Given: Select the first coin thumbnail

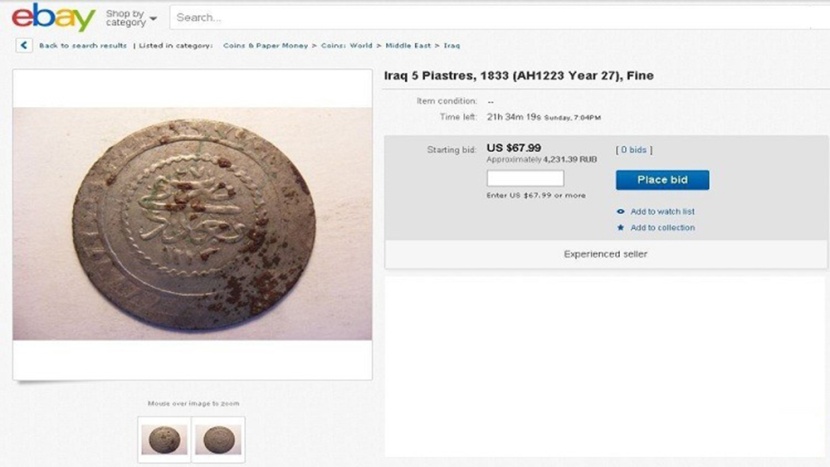Looking at the screenshot, I should tap(164, 439).
